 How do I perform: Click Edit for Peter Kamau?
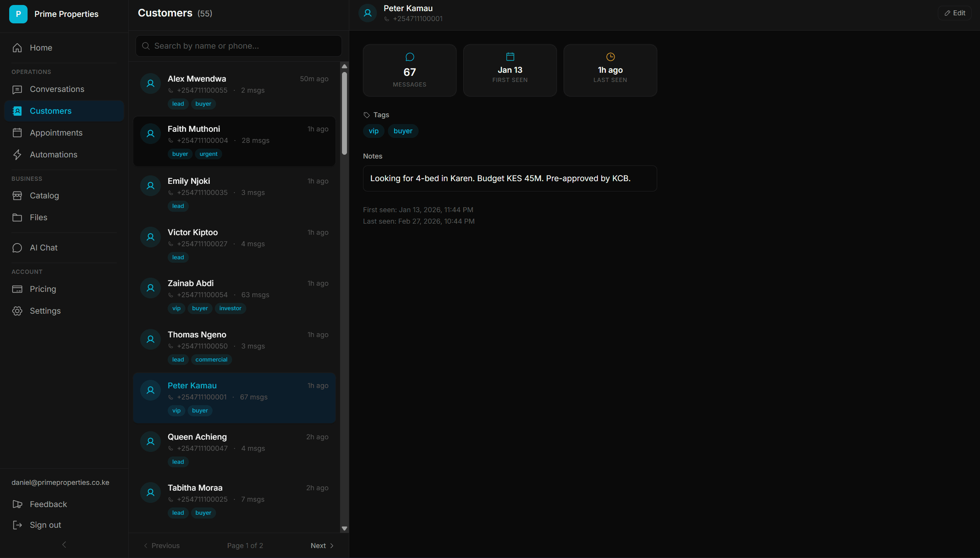pyautogui.click(x=954, y=13)
